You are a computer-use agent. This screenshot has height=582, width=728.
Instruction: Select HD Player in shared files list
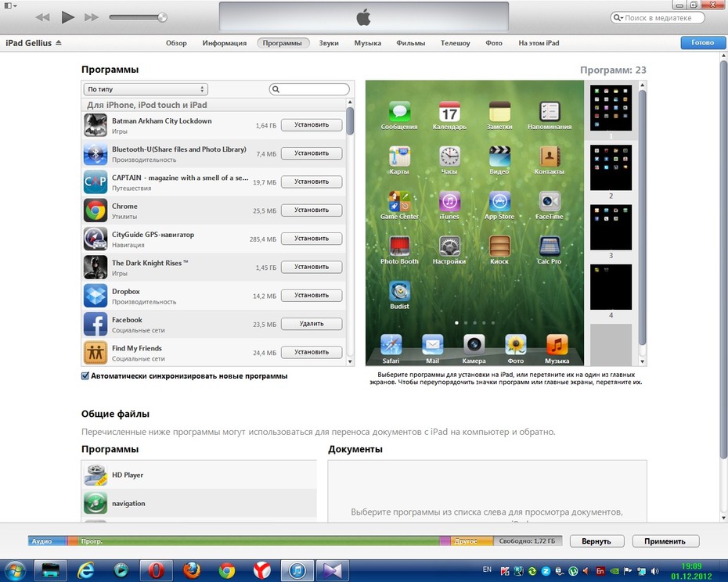(x=199, y=475)
